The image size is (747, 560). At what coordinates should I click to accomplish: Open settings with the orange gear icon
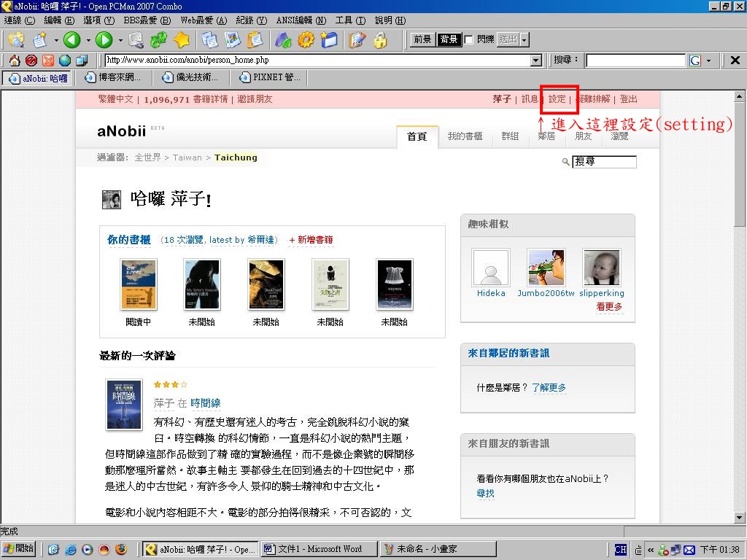coord(306,39)
